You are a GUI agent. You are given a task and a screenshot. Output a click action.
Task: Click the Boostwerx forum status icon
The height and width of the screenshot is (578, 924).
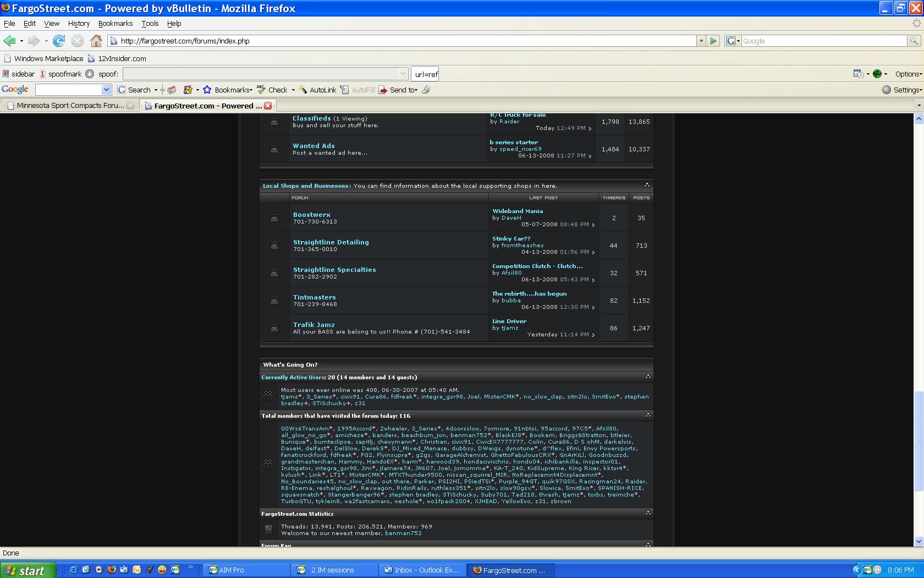tap(274, 218)
